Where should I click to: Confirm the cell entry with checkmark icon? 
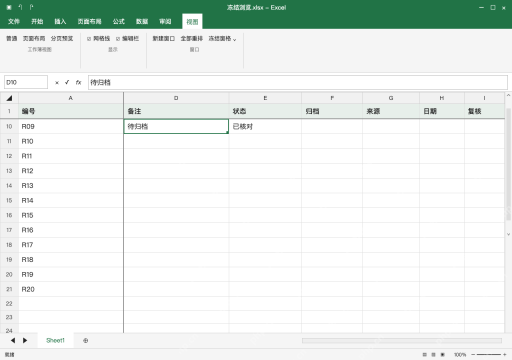pos(67,82)
